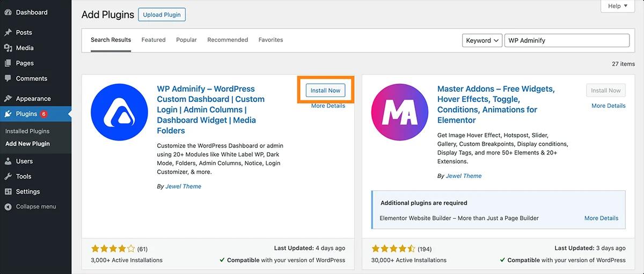Open More Details below Master Addons' Install Now
Screen dimensions: 644x274
pyautogui.click(x=609, y=106)
